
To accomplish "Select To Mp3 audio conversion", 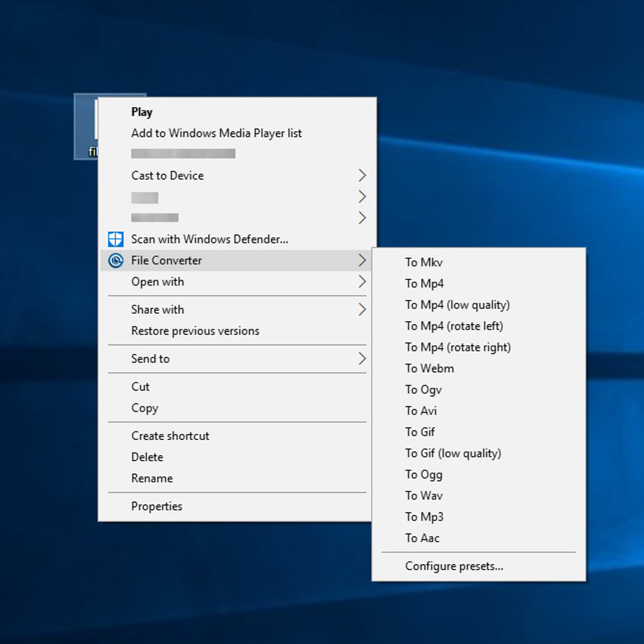I will [x=424, y=517].
